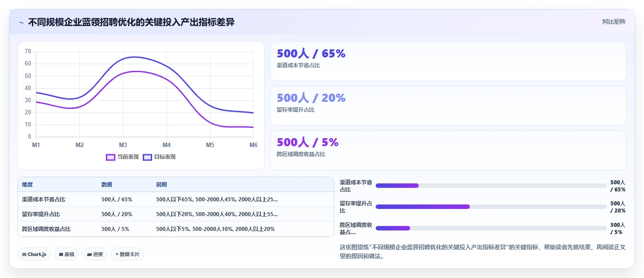The height and width of the screenshot is (278, 644).
Task: Click the 进度 tag chip
Action: 95,254
